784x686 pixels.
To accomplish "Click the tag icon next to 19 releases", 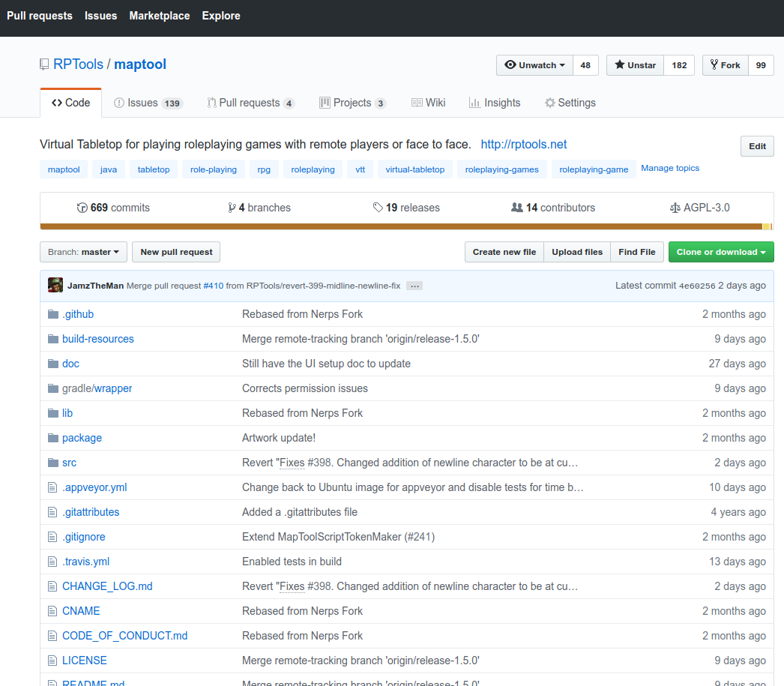I will 378,208.
